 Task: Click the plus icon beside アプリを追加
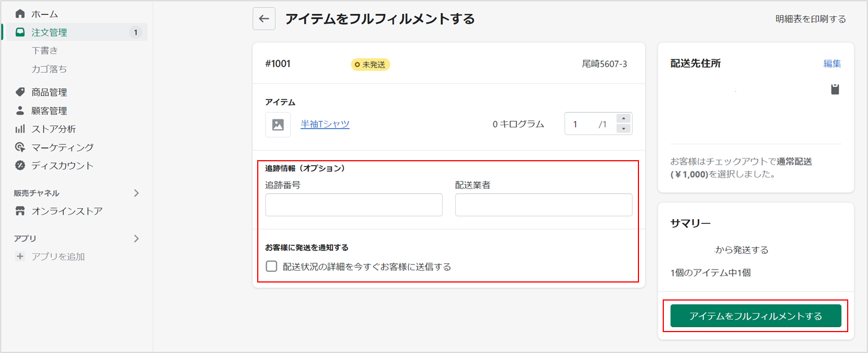[20, 257]
